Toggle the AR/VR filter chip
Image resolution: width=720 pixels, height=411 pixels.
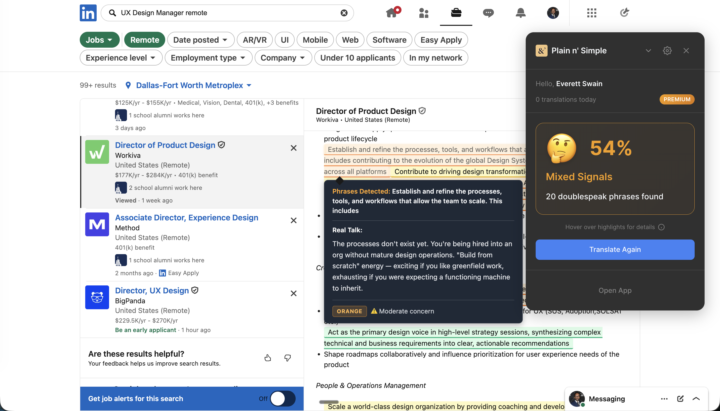click(255, 40)
